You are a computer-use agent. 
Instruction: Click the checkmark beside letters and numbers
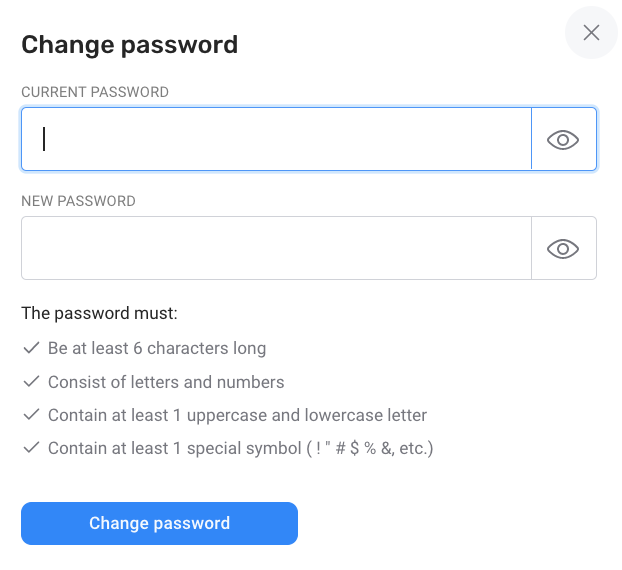(x=31, y=382)
